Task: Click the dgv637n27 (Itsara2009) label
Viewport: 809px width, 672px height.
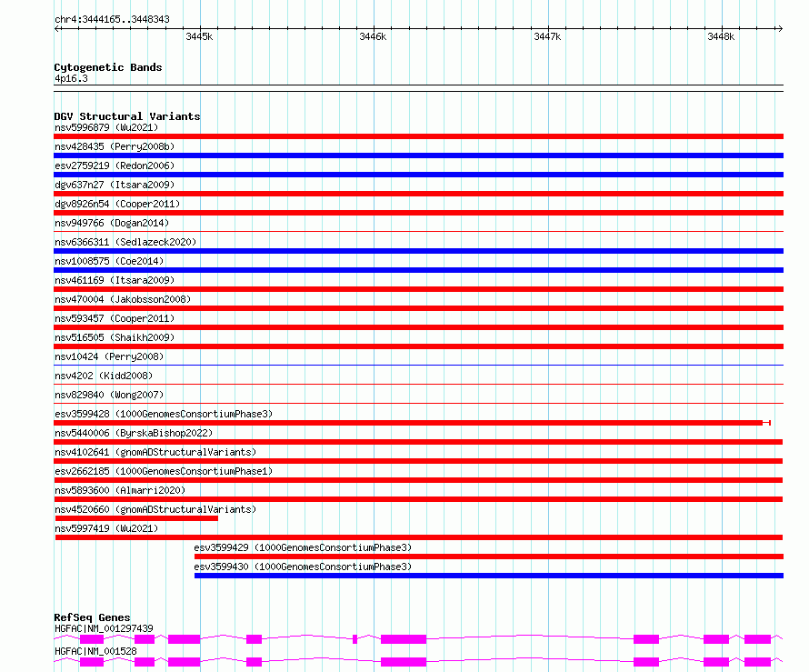Action: point(115,185)
